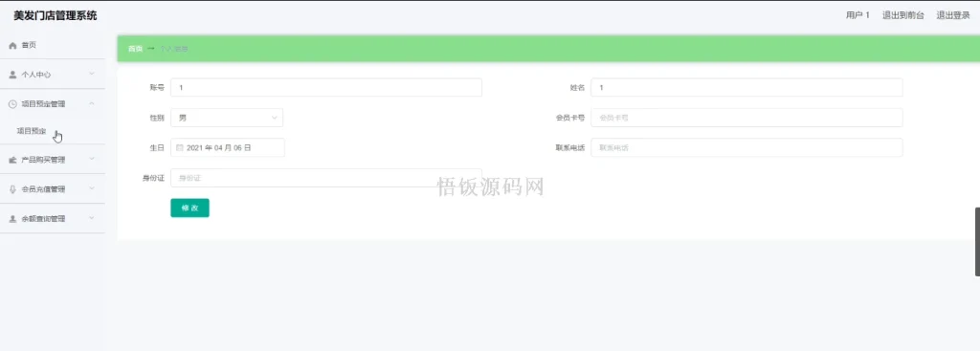Image resolution: width=980 pixels, height=351 pixels.
Task: Click the 姓名 input field
Action: [x=746, y=87]
